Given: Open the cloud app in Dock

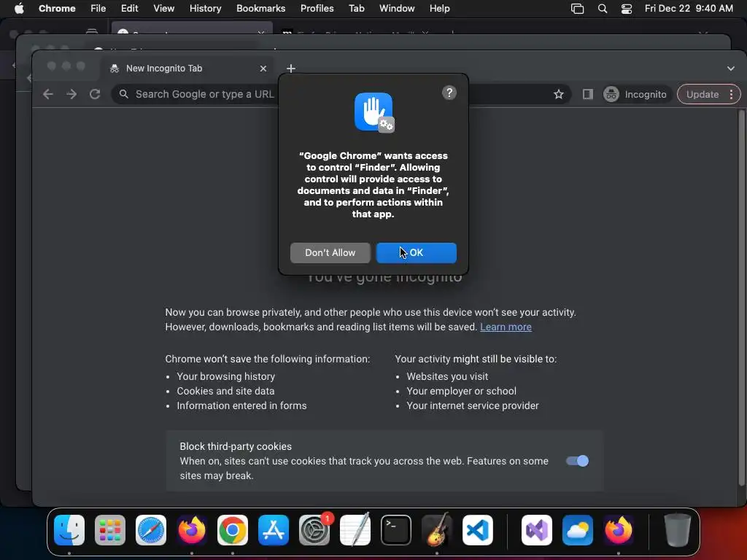Looking at the screenshot, I should click(x=578, y=529).
